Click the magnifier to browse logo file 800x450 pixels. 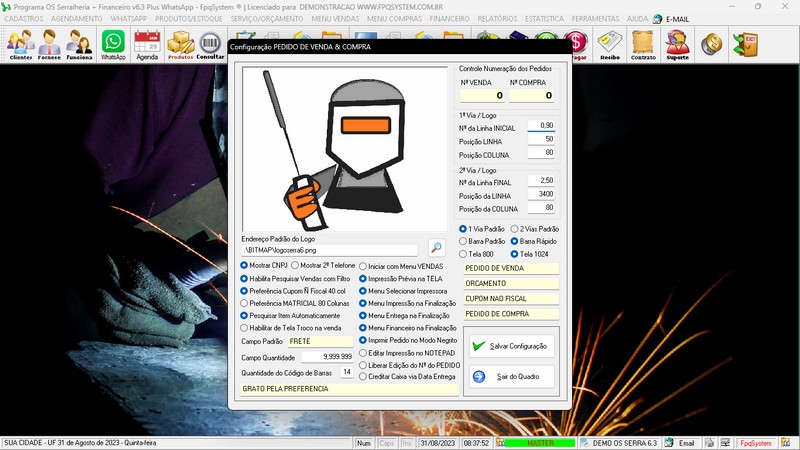[436, 248]
